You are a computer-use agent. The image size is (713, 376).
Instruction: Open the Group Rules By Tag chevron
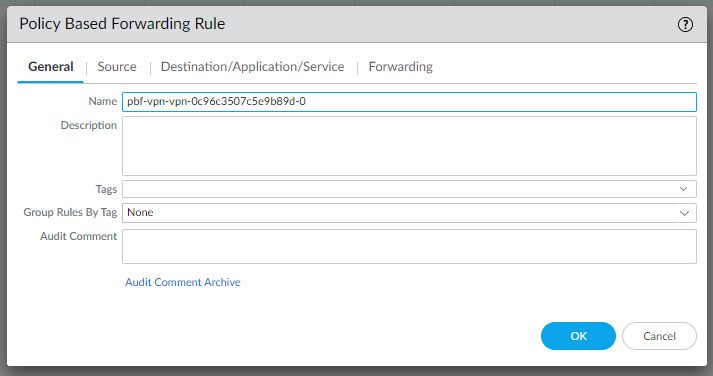click(x=684, y=213)
